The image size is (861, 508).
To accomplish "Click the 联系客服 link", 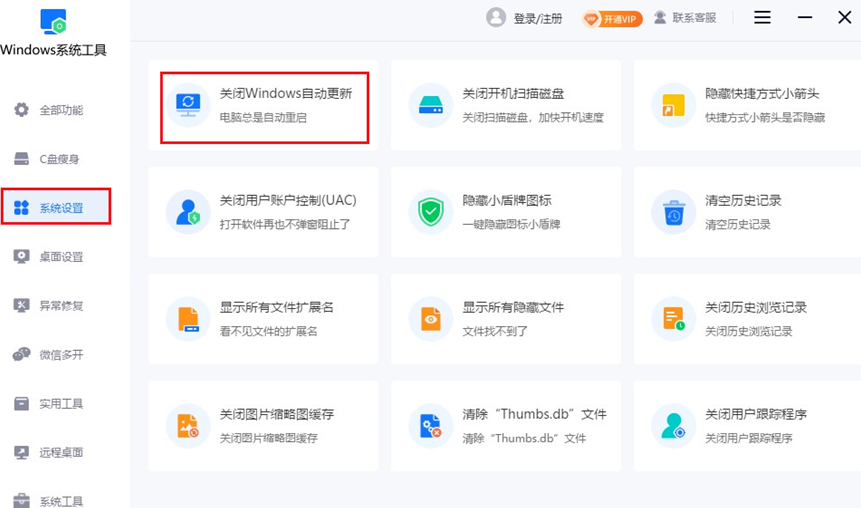I will click(694, 18).
